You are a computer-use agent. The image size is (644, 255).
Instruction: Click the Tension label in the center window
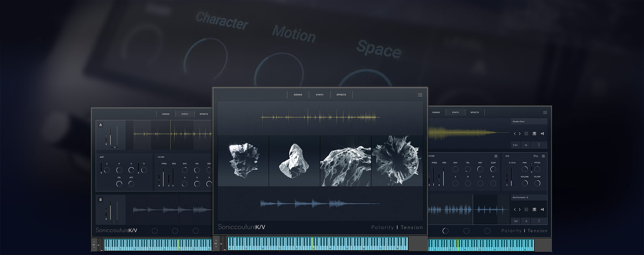pos(412,228)
